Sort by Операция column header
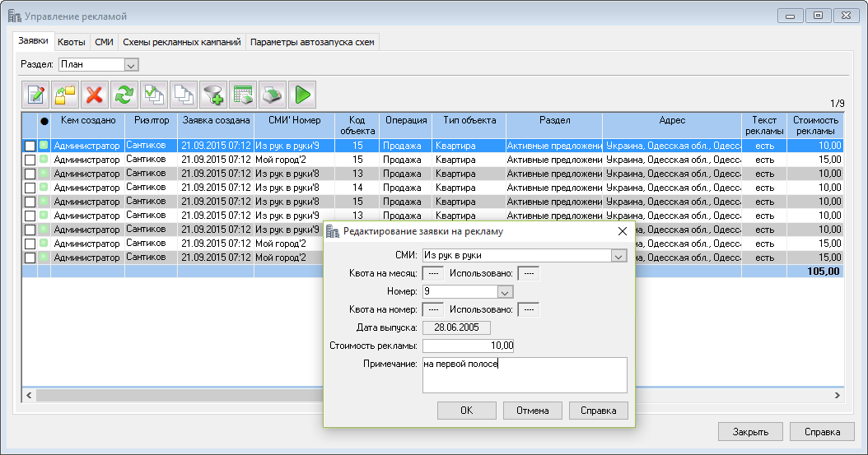868x455 pixels. (406, 126)
